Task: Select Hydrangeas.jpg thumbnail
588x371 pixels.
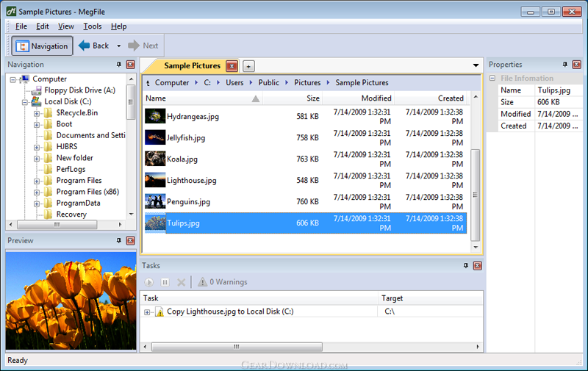Action: click(x=155, y=116)
